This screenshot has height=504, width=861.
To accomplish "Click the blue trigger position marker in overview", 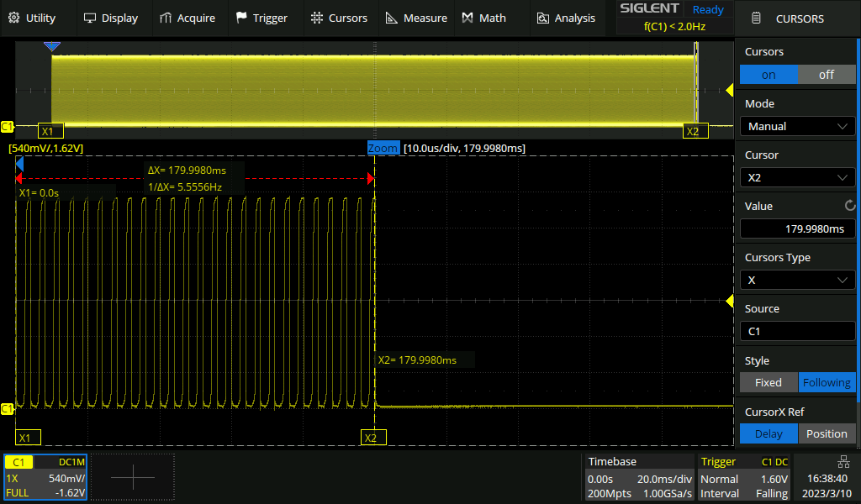I will (51, 46).
